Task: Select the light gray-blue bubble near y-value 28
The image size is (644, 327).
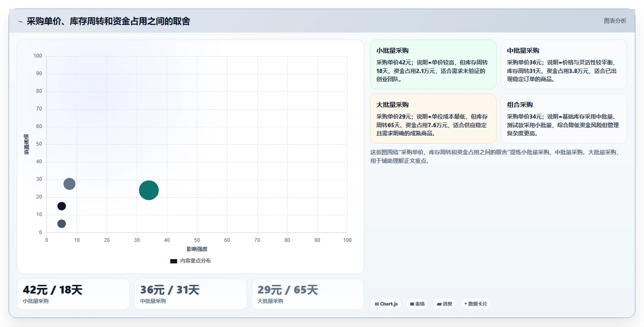Action: (69, 184)
